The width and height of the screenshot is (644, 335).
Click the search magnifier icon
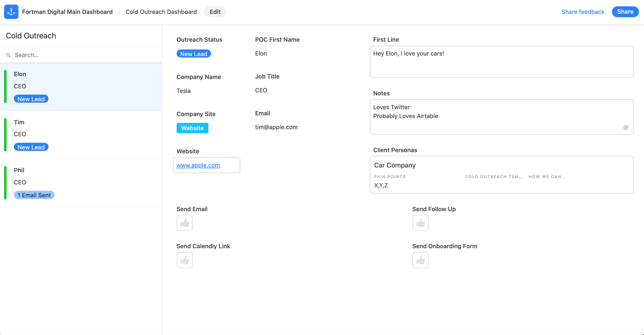(x=8, y=55)
